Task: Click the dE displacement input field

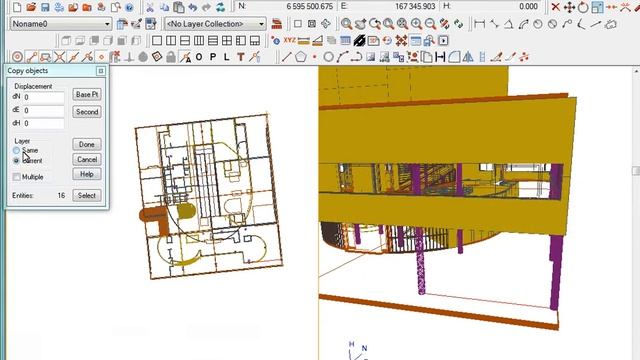Action: pos(43,111)
